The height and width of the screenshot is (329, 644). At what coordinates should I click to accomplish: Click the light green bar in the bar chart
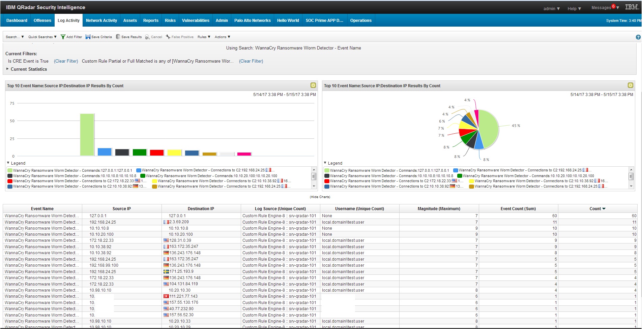(87, 135)
